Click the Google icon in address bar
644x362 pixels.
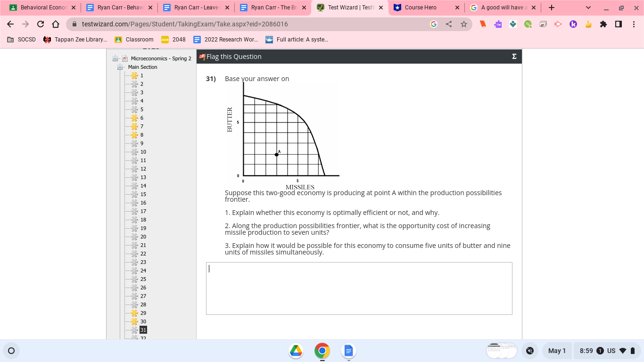[x=434, y=24]
